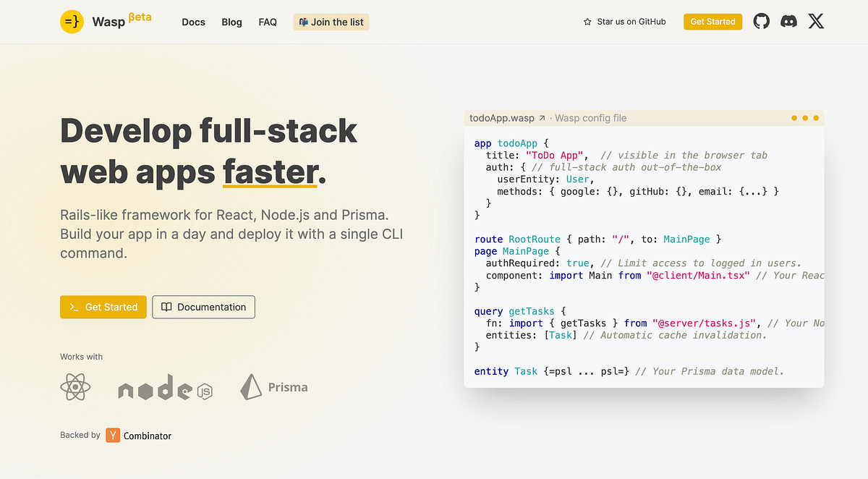868x479 pixels.
Task: Open the GitHub icon in the header
Action: click(x=761, y=21)
